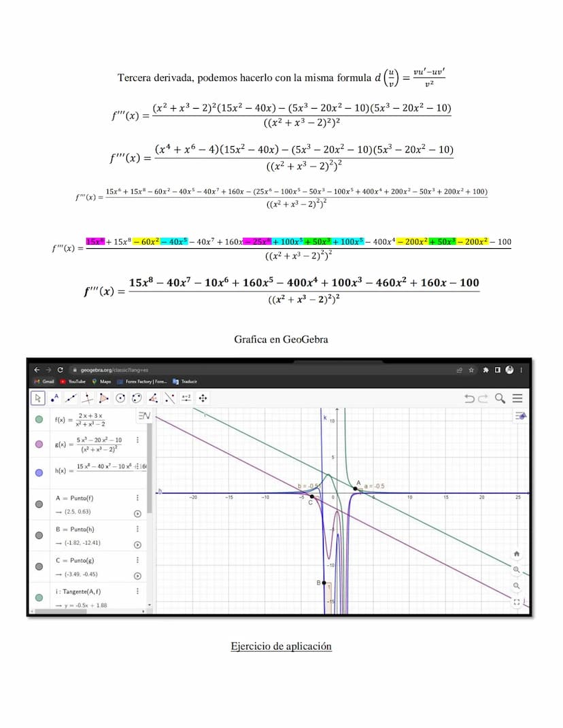The width and height of the screenshot is (563, 728).
Task: Select the Perpendicular Line tool
Action: click(x=87, y=398)
